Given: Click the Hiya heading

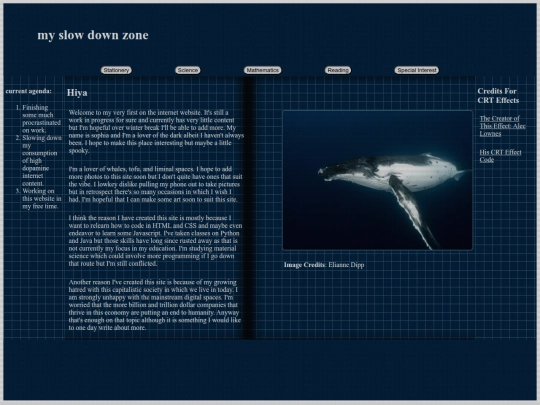Looking at the screenshot, I should tap(77, 93).
